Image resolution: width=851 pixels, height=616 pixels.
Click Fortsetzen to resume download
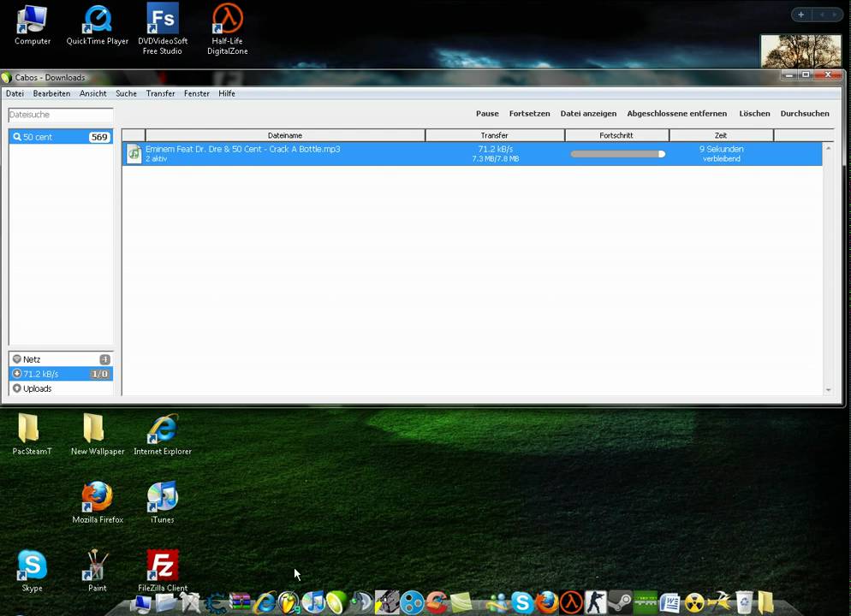click(529, 113)
